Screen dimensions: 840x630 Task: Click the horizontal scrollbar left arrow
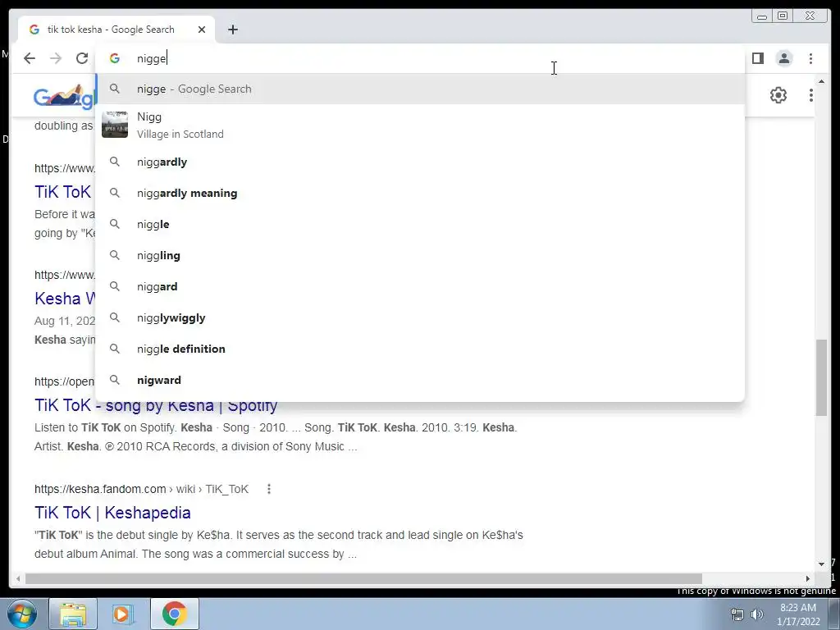pyautogui.click(x=18, y=578)
